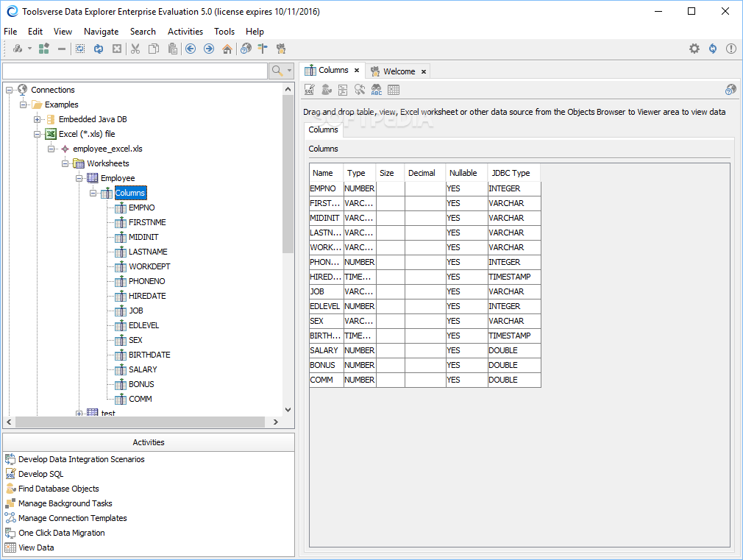Switch to the Welcome tab
Viewport: 743px width, 560px height.
point(399,71)
